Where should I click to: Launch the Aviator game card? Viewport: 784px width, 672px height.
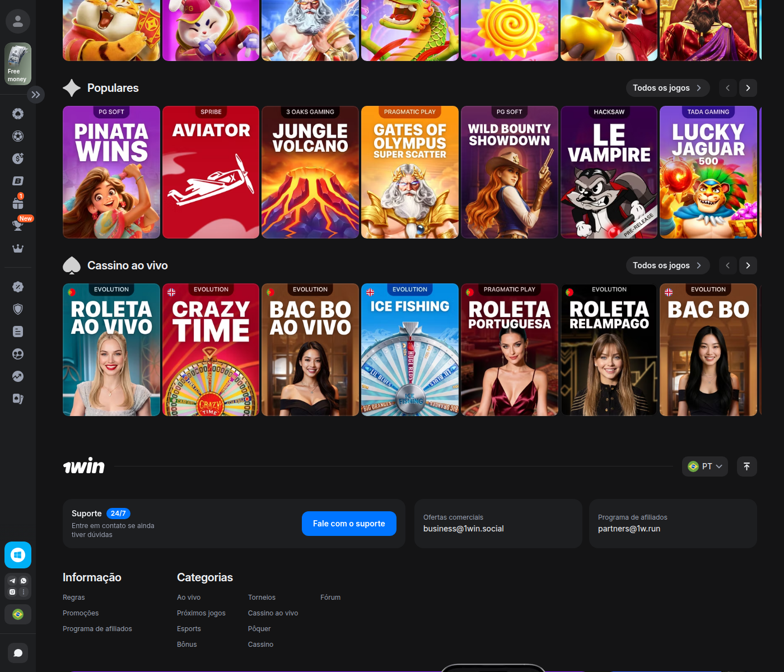pos(211,172)
